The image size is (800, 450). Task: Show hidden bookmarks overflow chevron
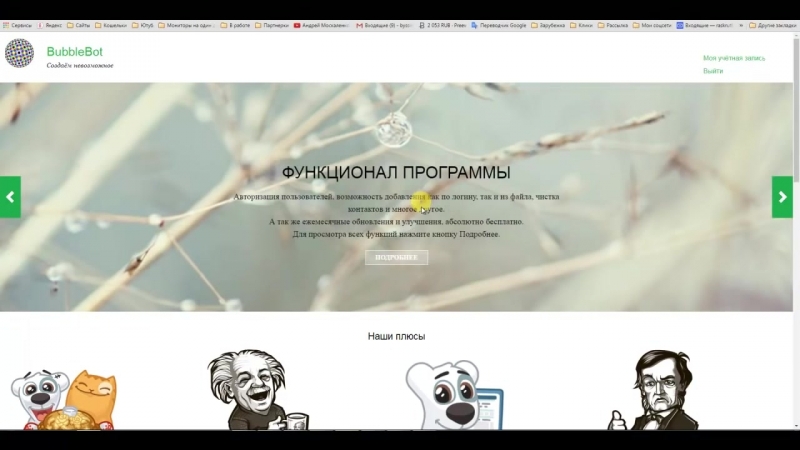tap(741, 25)
